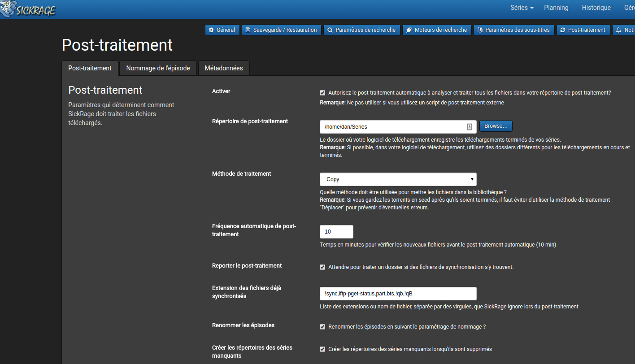Open the Planning link in navbar
Viewport: 635px width, 364px height.
coord(556,8)
